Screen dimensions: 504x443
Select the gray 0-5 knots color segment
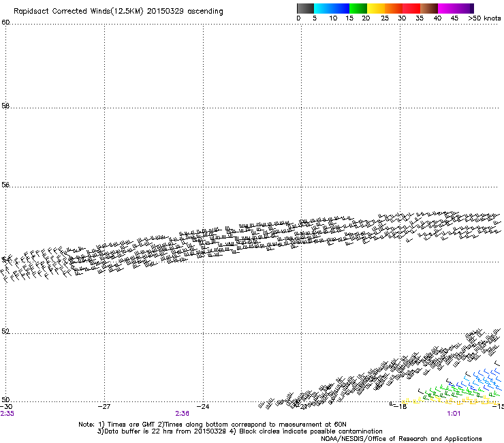305,8
